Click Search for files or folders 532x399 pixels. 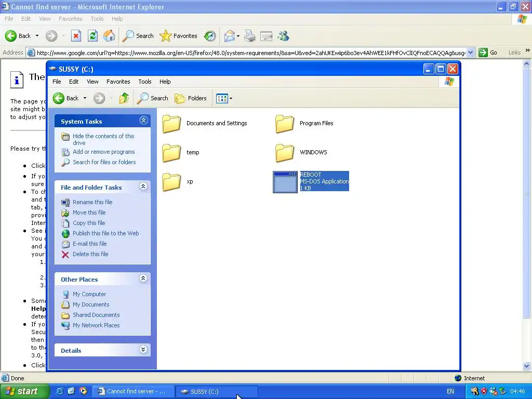pyautogui.click(x=104, y=162)
